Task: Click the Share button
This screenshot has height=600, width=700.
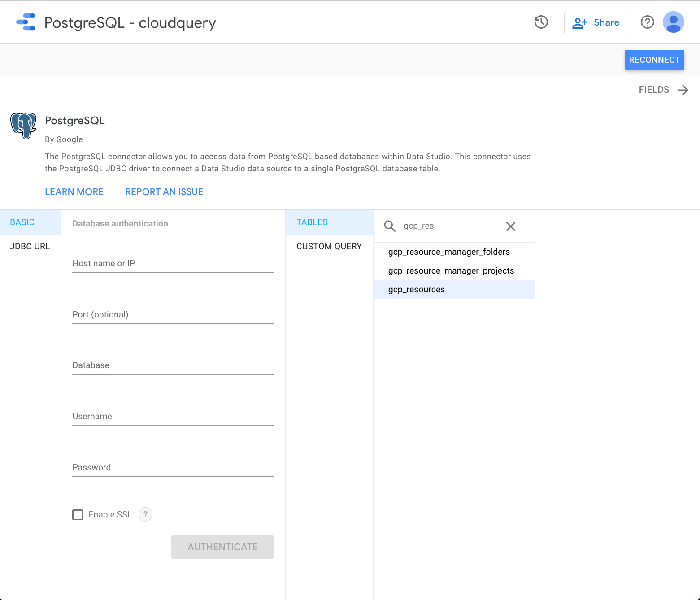Action: pyautogui.click(x=595, y=23)
